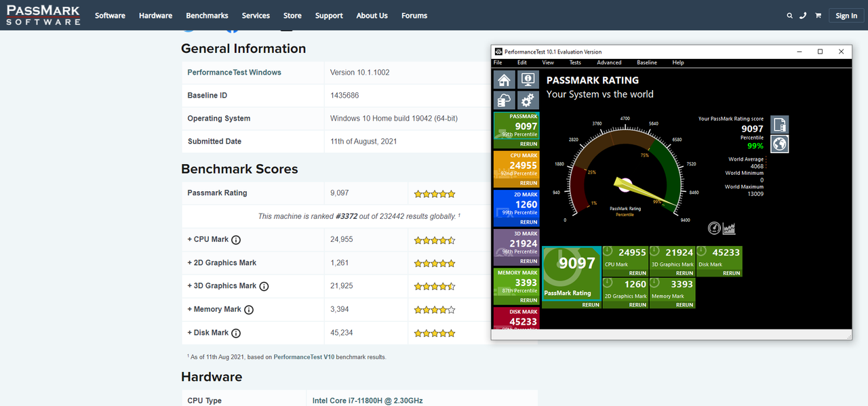Image resolution: width=868 pixels, height=406 pixels.
Task: Click RERUN under the orange CPU MARK side tile
Action: [x=528, y=183]
